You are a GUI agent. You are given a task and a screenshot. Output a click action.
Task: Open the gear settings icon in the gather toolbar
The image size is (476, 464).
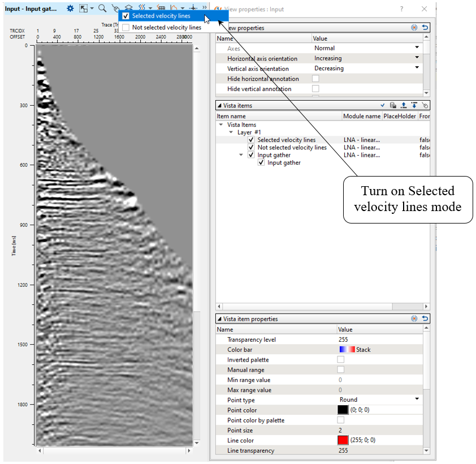click(70, 8)
